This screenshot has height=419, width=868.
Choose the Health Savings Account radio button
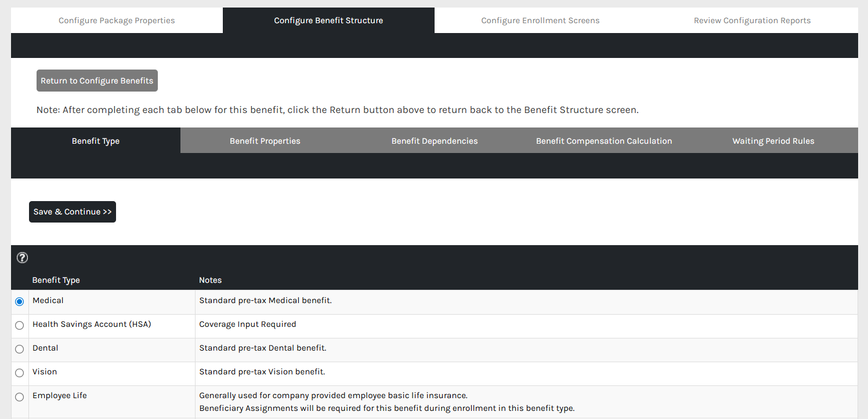pos(20,326)
